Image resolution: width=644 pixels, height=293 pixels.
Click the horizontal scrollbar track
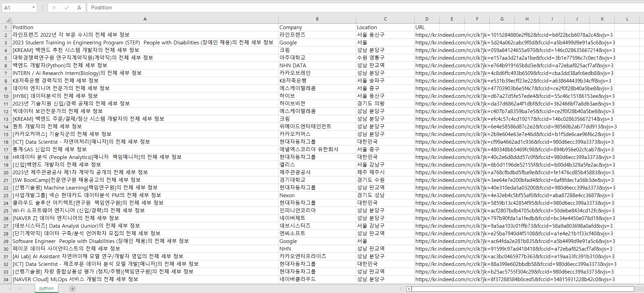[x=523, y=289]
